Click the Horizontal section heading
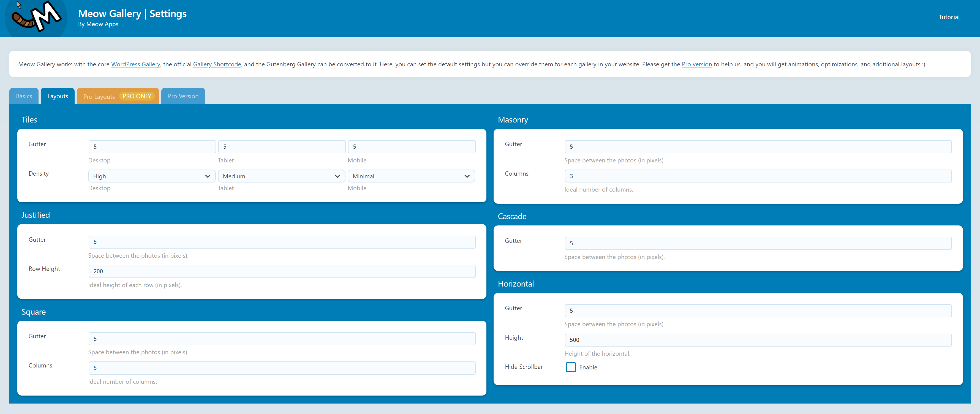The image size is (980, 414). click(516, 284)
